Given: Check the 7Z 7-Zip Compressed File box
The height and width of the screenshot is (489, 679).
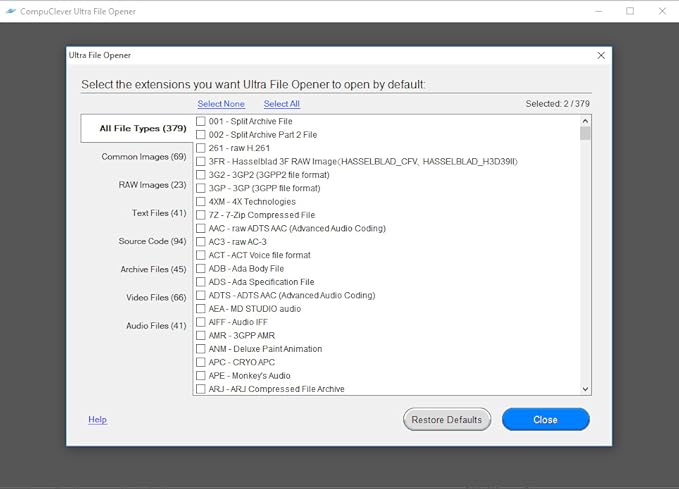Looking at the screenshot, I should (201, 215).
